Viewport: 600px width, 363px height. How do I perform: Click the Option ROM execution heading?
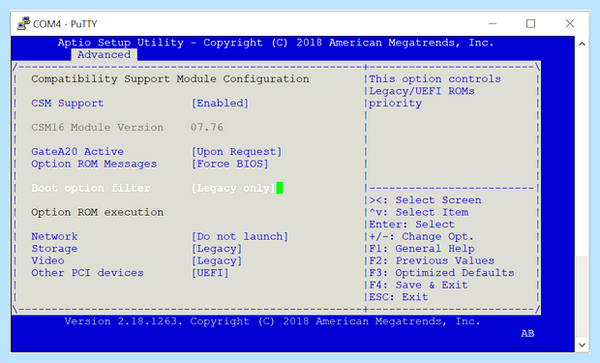coord(97,212)
